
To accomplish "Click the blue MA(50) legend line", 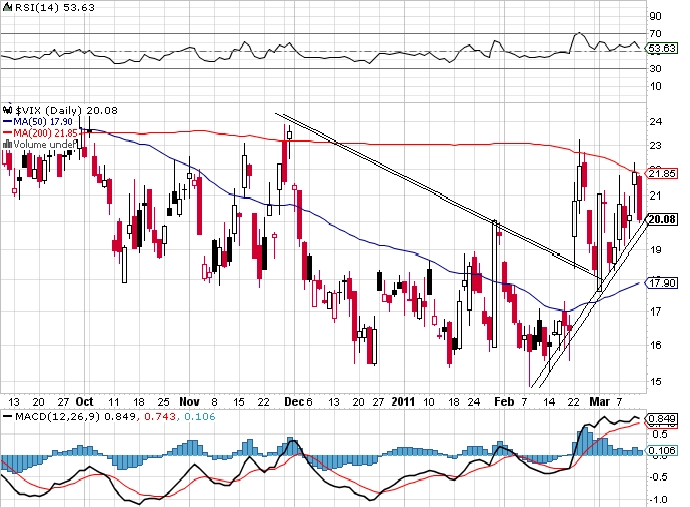I will coord(7,121).
